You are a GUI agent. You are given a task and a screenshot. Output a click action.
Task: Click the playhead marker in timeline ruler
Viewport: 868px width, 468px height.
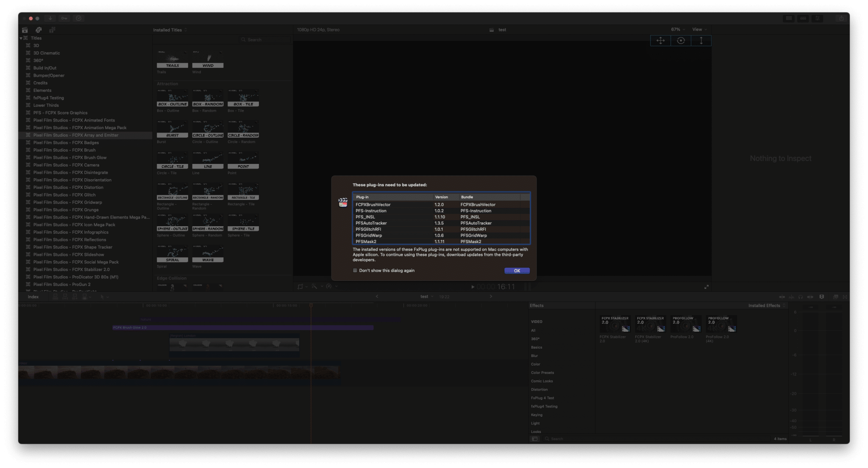[x=311, y=305]
